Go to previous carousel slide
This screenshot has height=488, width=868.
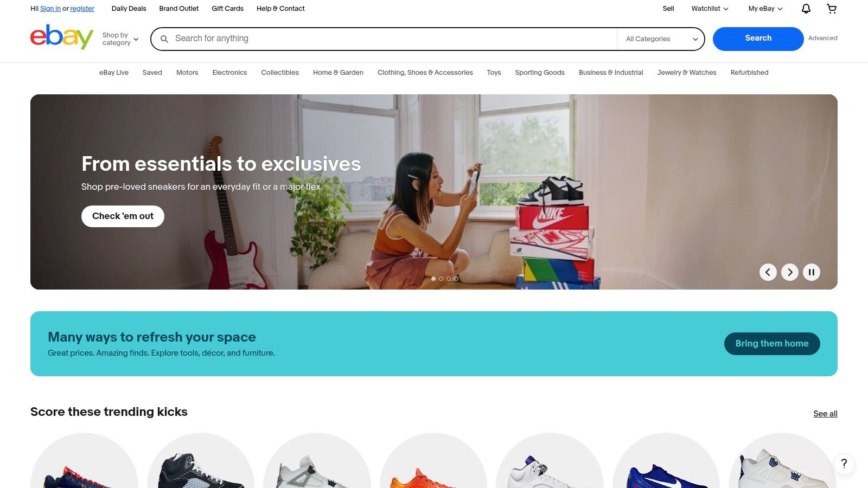(x=768, y=272)
